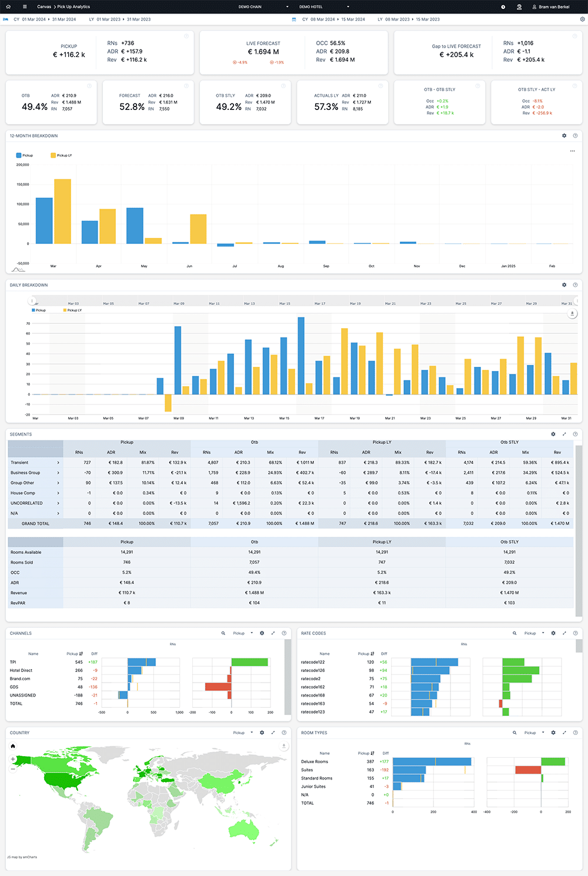This screenshot has height=876, width=588.
Task: Click the Daily Breakdown help icon
Action: coord(575,285)
